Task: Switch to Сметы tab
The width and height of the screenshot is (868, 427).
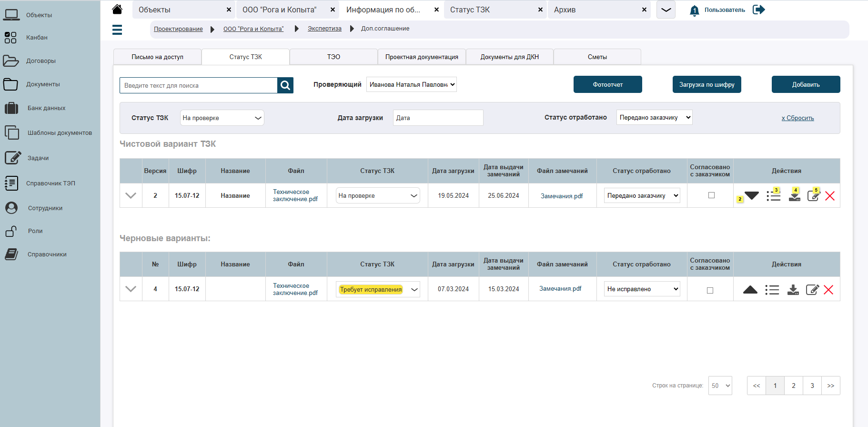Action: click(597, 57)
